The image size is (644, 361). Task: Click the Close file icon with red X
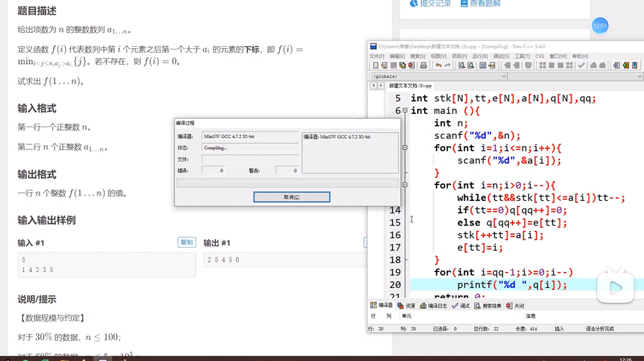tap(411, 65)
